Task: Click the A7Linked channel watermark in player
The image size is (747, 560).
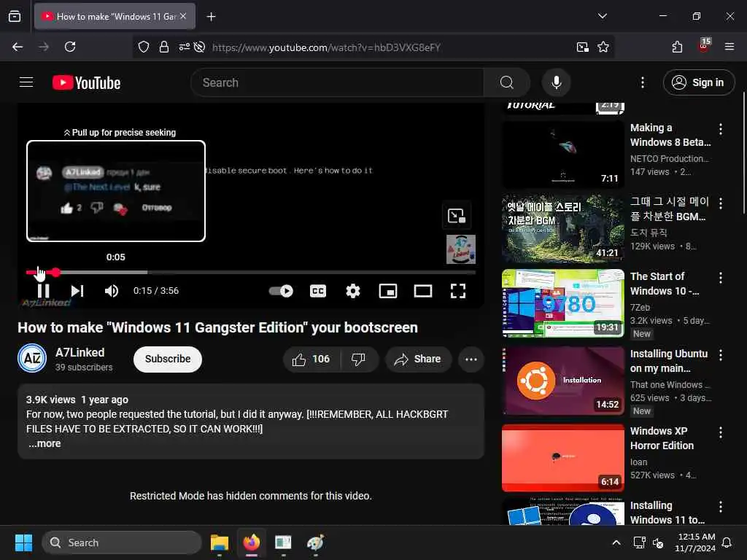Action: (461, 249)
